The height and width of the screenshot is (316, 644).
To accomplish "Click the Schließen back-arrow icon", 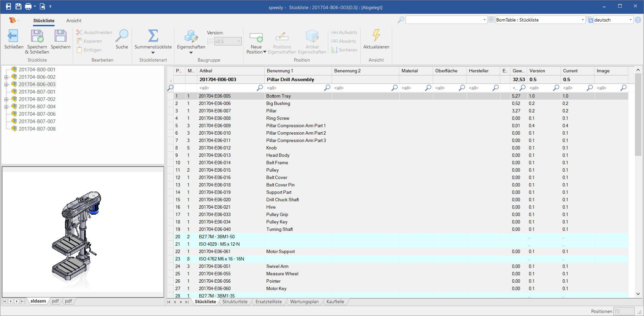I will coord(13,36).
